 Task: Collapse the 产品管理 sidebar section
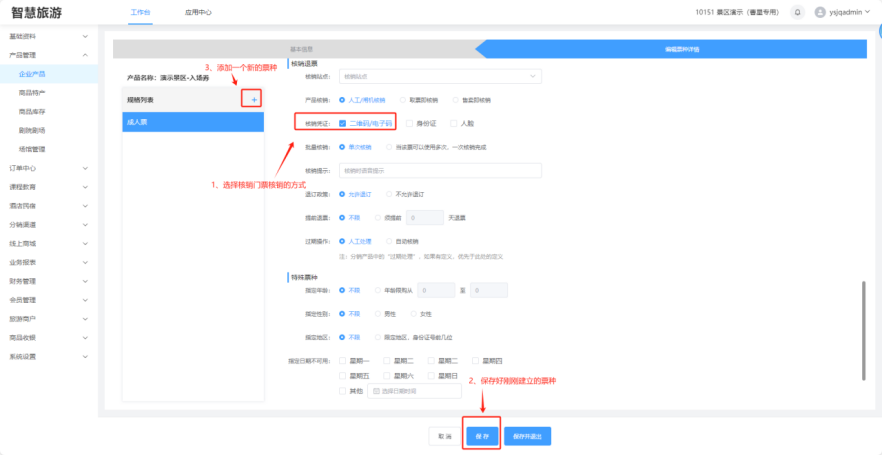tap(48, 55)
